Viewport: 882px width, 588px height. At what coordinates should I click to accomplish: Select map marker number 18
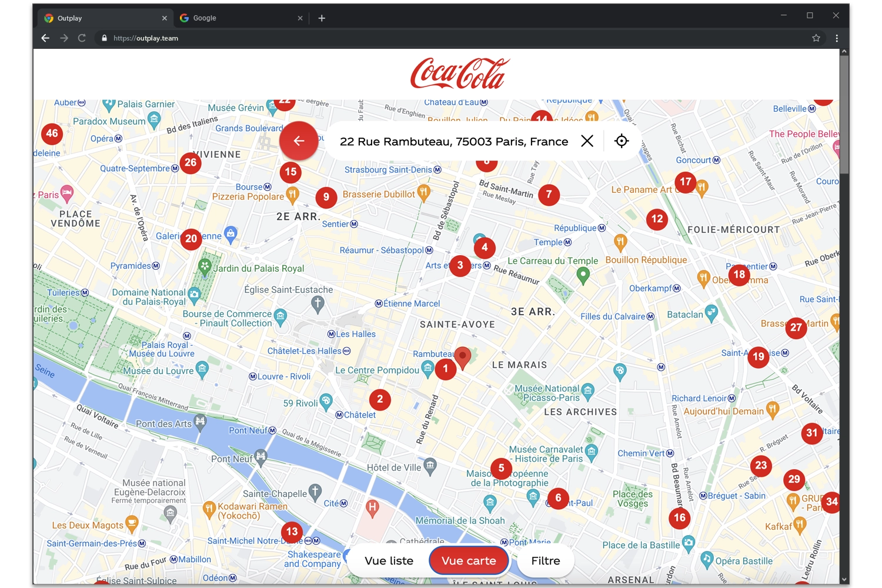[739, 275]
